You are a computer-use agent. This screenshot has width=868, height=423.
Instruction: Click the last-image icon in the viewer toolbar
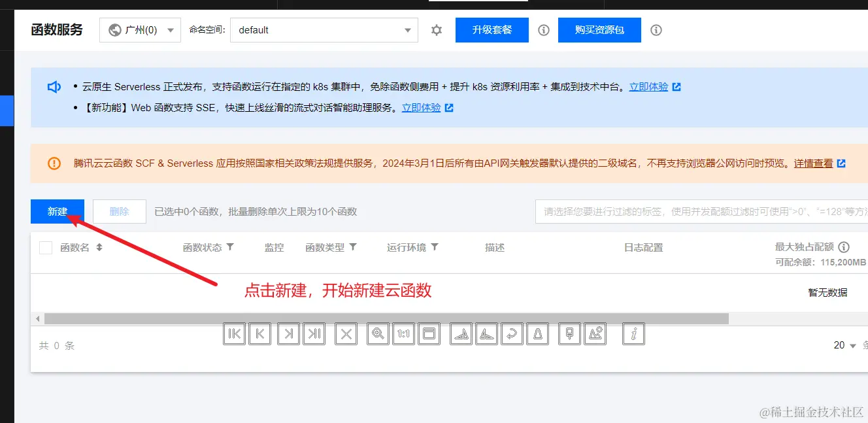(x=314, y=334)
